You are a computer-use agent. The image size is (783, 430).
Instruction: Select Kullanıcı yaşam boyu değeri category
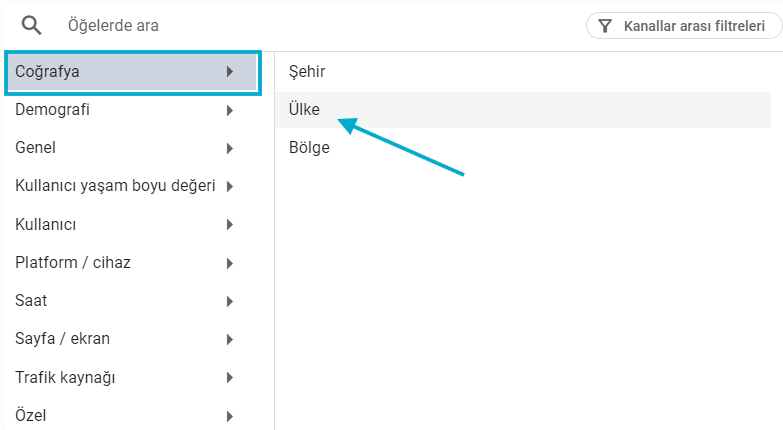pos(115,186)
